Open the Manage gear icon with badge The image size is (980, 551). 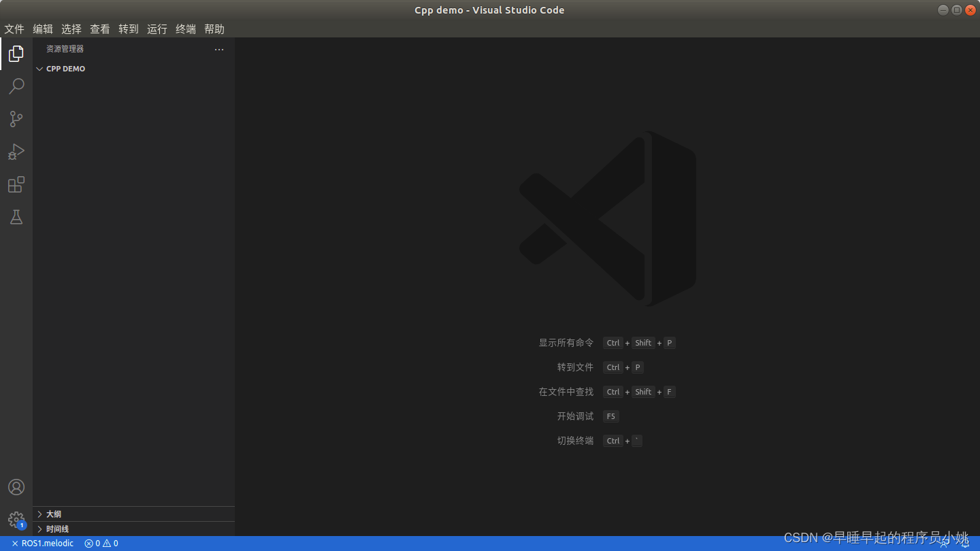[x=16, y=520]
